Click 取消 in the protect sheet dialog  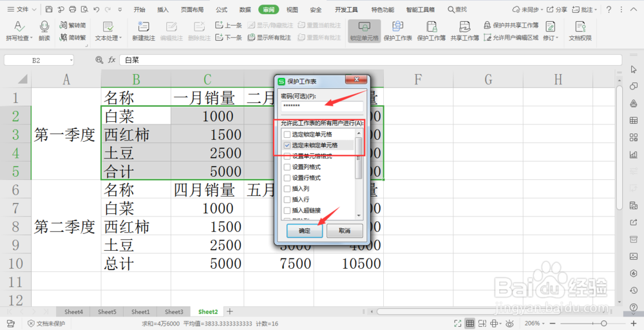click(345, 231)
